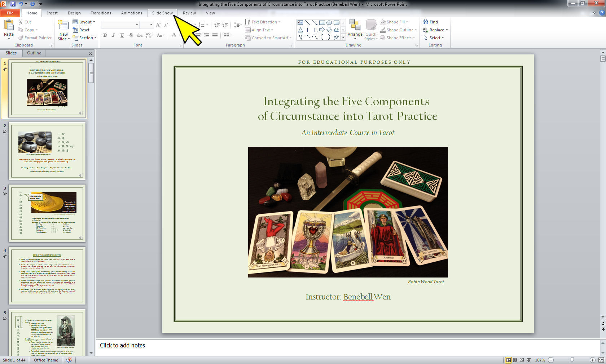Open the Select dropdown in Editing

tap(434, 38)
